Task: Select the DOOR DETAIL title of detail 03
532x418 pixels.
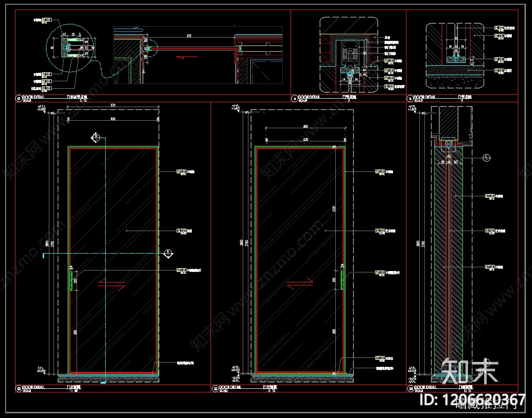Action: point(230,387)
